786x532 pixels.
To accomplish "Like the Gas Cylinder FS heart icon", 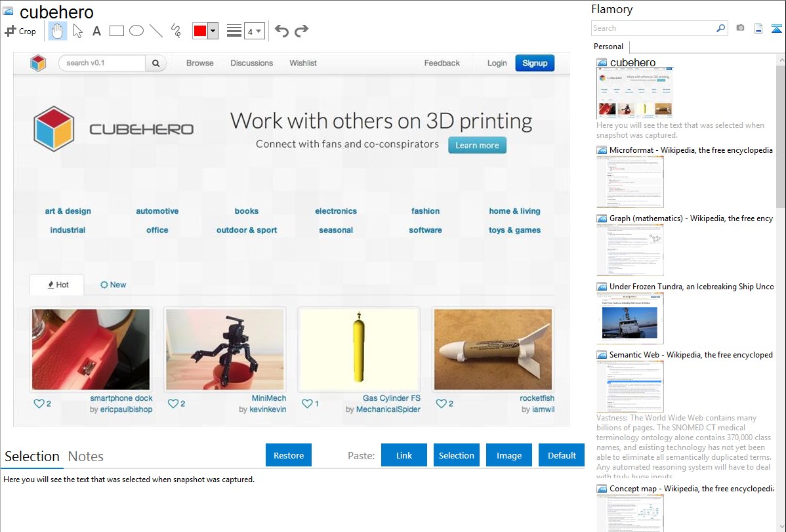I will [x=307, y=403].
